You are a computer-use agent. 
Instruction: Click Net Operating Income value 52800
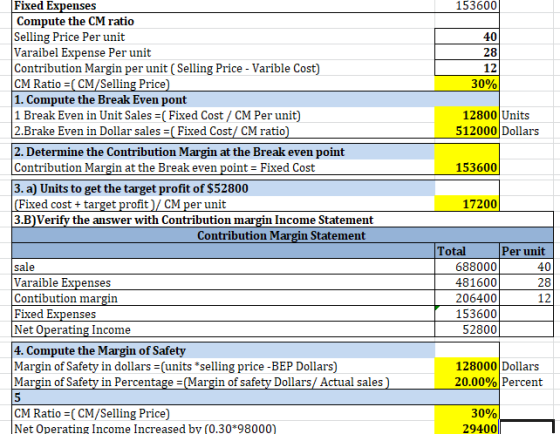(467, 329)
